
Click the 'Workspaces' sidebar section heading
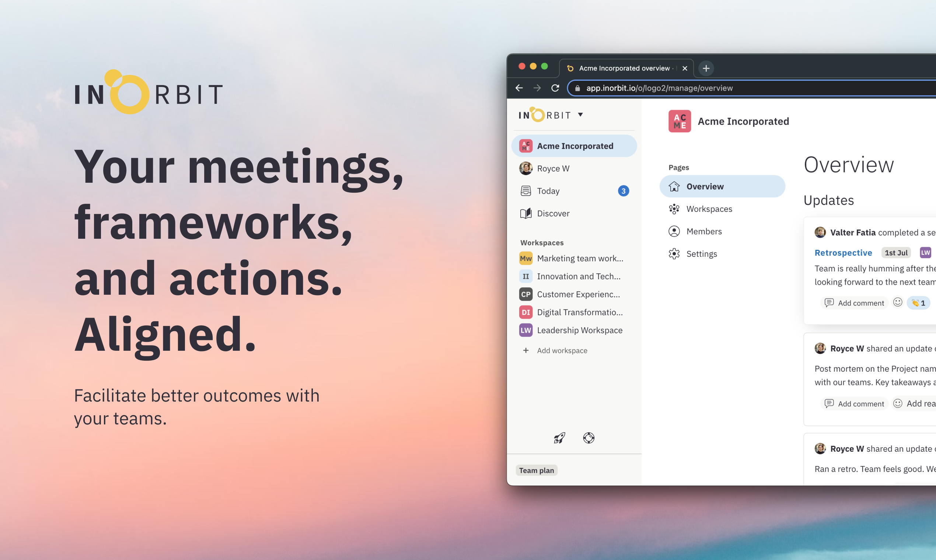click(x=542, y=243)
